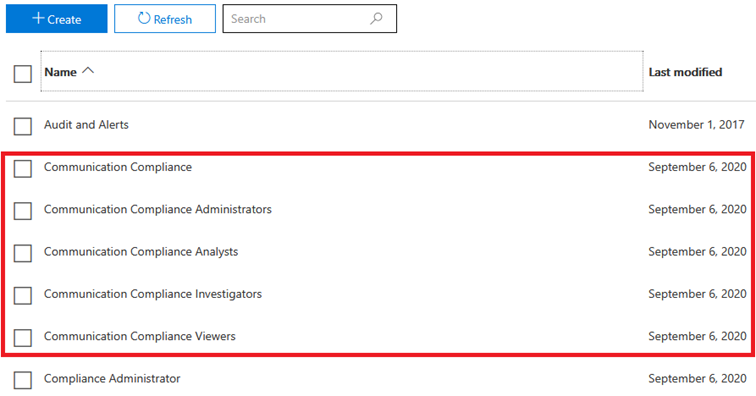The height and width of the screenshot is (396, 756).
Task: Sort by Last modified column header
Action: pyautogui.click(x=685, y=72)
